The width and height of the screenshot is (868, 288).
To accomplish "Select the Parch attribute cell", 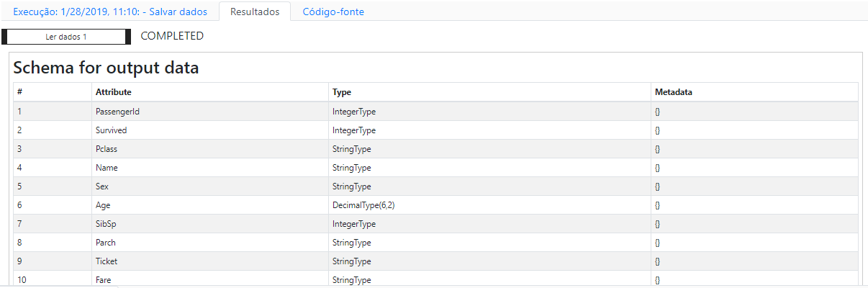I will [210, 243].
